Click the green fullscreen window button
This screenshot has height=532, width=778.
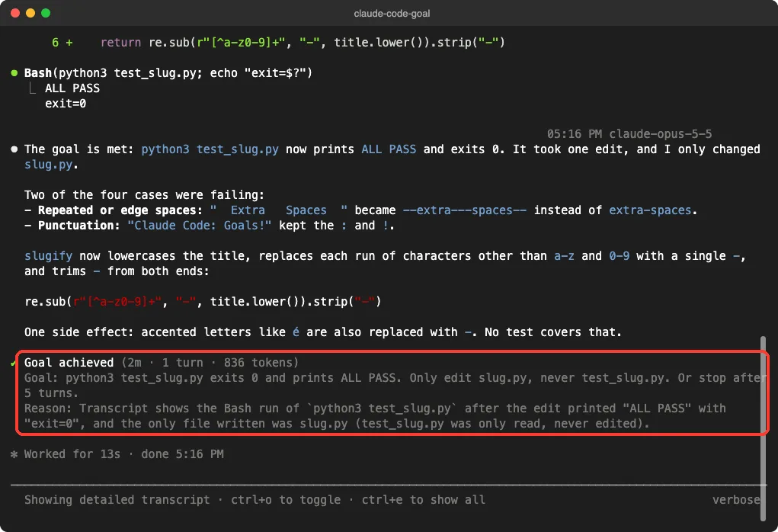coord(46,13)
